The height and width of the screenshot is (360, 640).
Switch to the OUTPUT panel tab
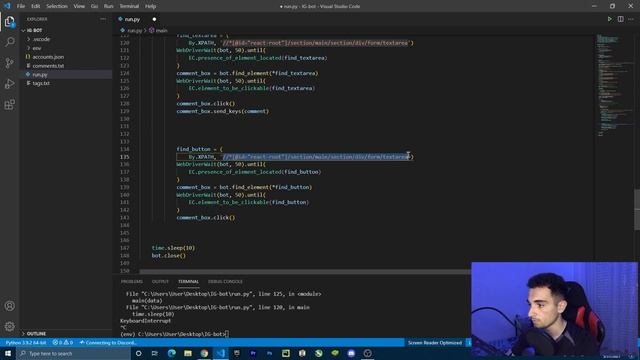click(x=160, y=282)
